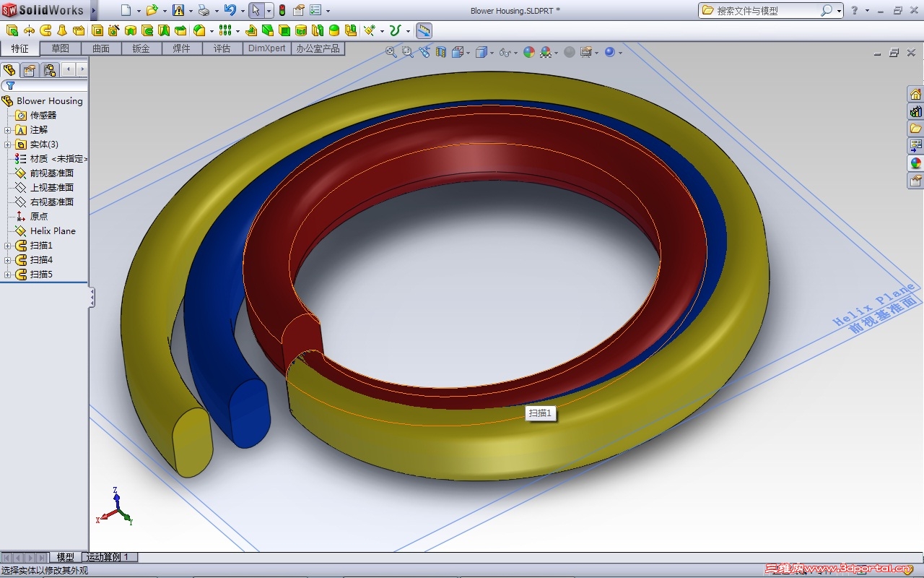
Task: Click the Hide/Show Items glasses icon
Action: [x=505, y=52]
